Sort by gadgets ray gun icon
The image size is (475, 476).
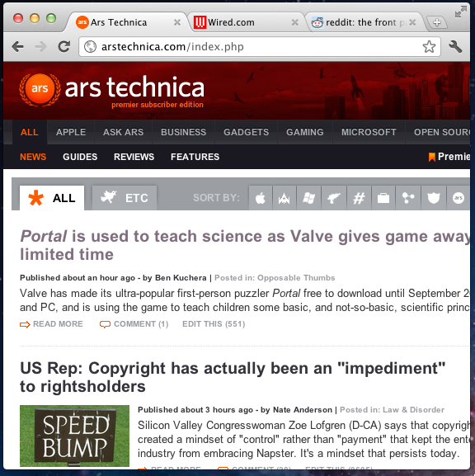333,198
